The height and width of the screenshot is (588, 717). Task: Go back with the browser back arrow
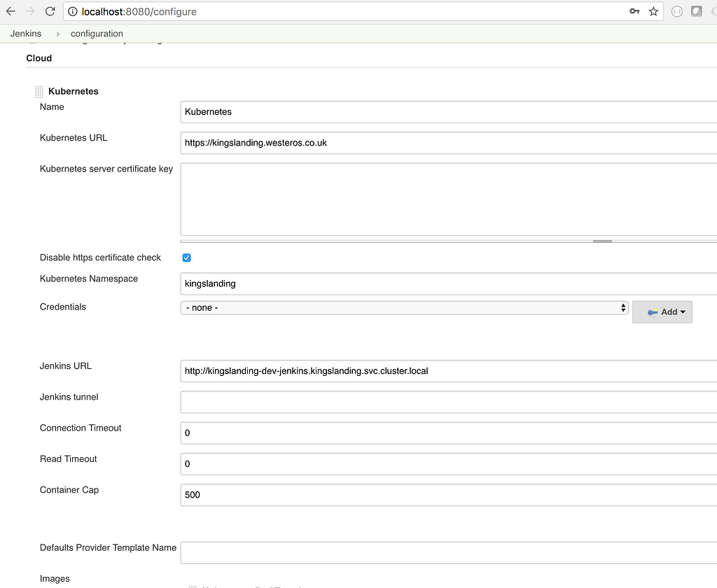pos(11,11)
